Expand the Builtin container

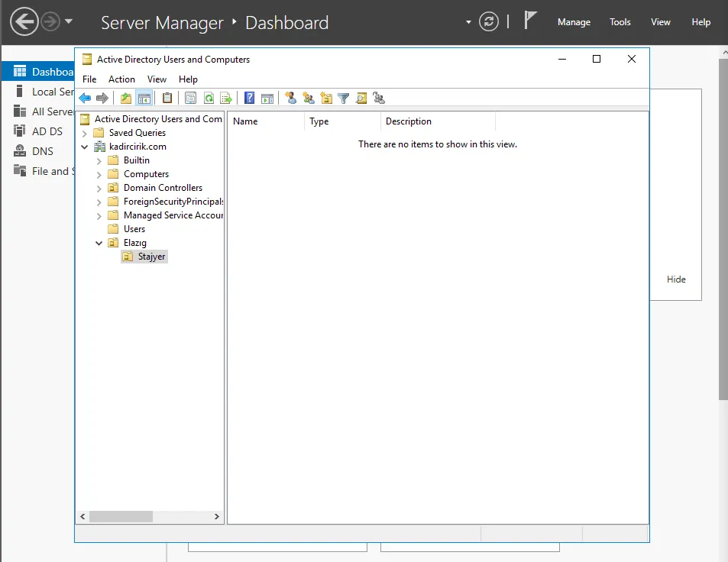[x=99, y=161]
